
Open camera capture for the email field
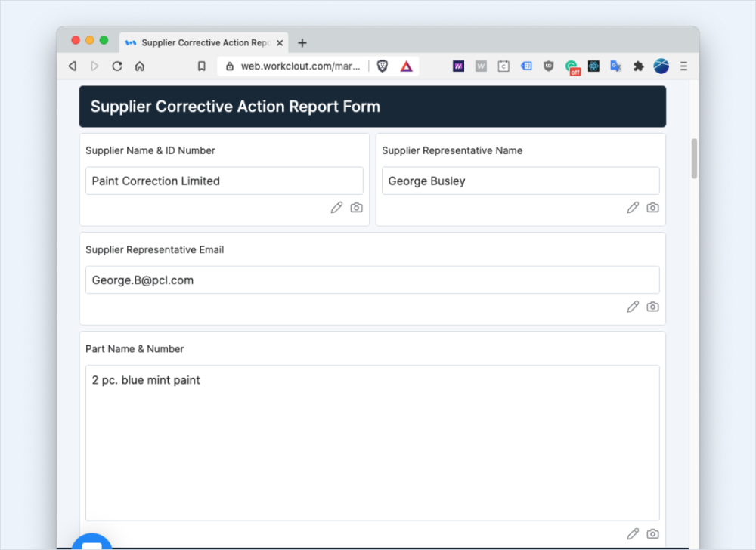tap(652, 306)
